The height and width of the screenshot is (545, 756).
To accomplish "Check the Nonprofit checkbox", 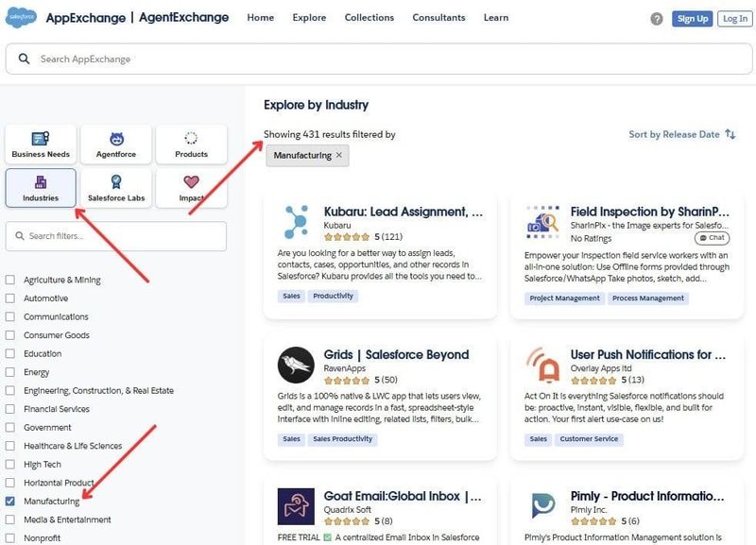I will coord(10,537).
